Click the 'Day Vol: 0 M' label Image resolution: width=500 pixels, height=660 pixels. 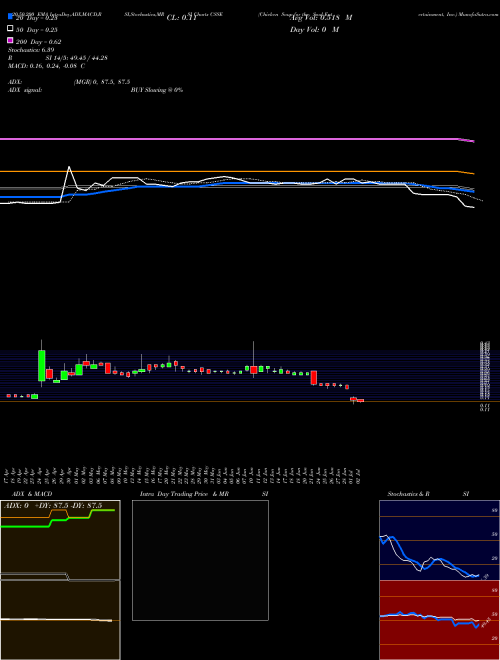point(314,29)
